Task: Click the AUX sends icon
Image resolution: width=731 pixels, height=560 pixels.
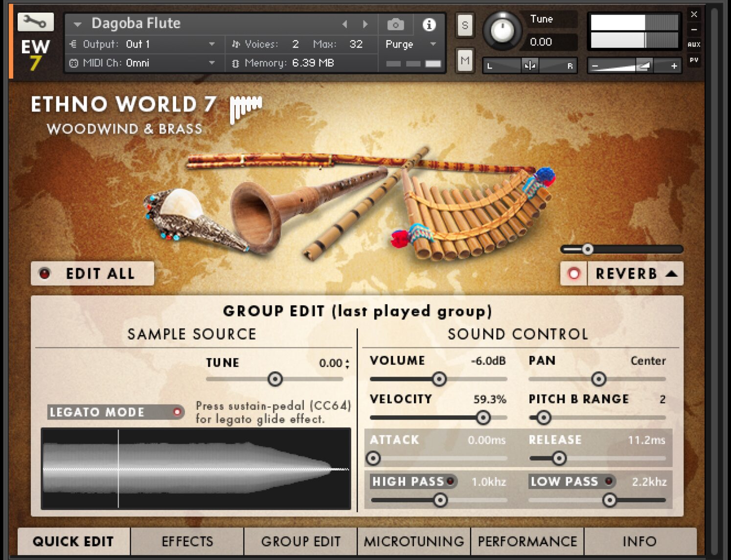Action: coord(694,45)
